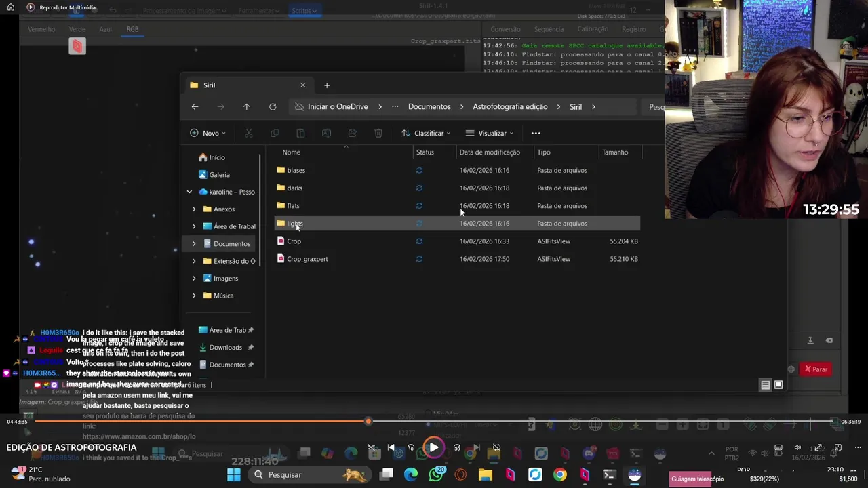This screenshot has height=488, width=868.
Task: Switch to details view layout icon
Action: pos(765,385)
